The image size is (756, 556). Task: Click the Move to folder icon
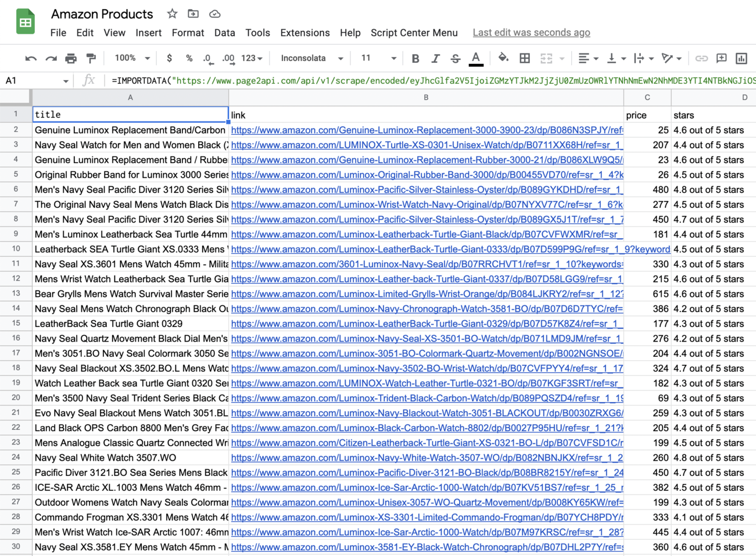(193, 13)
